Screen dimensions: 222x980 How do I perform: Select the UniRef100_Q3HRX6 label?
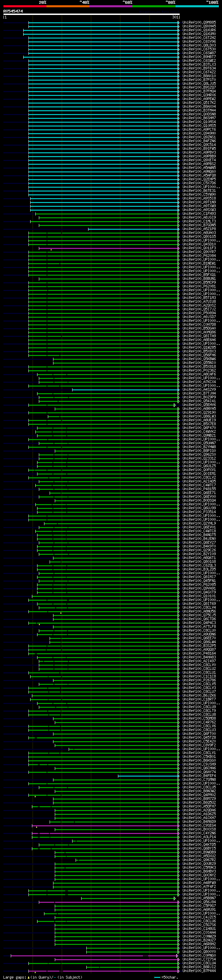(x=199, y=95)
